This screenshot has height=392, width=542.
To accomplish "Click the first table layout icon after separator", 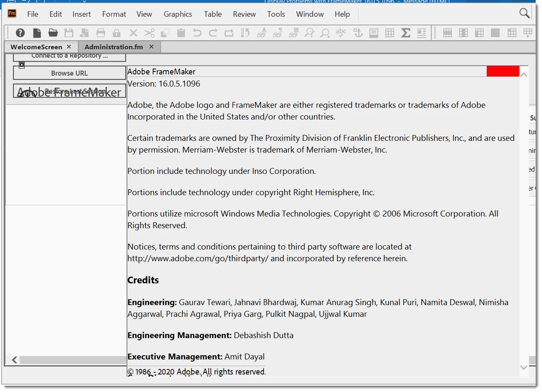I will (x=447, y=33).
